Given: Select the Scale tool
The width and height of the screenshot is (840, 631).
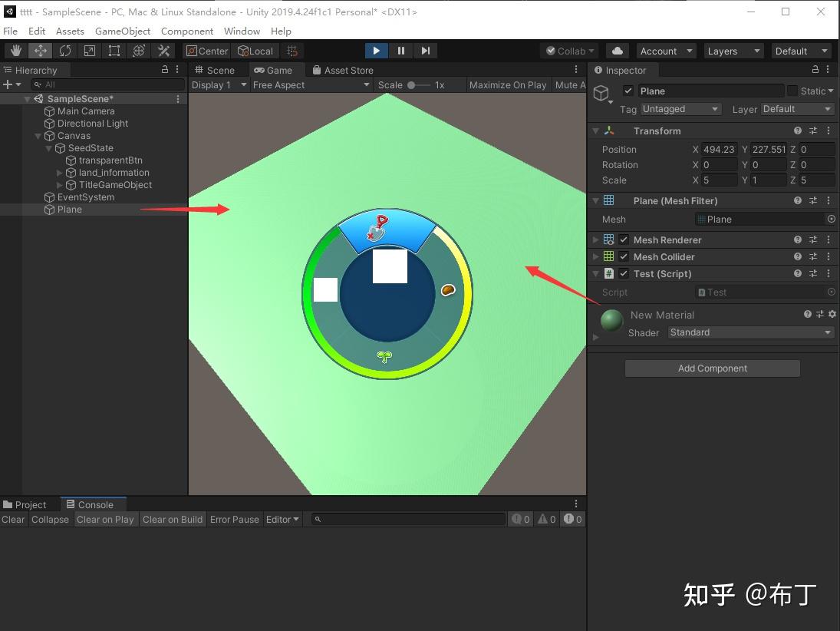Looking at the screenshot, I should (90, 50).
